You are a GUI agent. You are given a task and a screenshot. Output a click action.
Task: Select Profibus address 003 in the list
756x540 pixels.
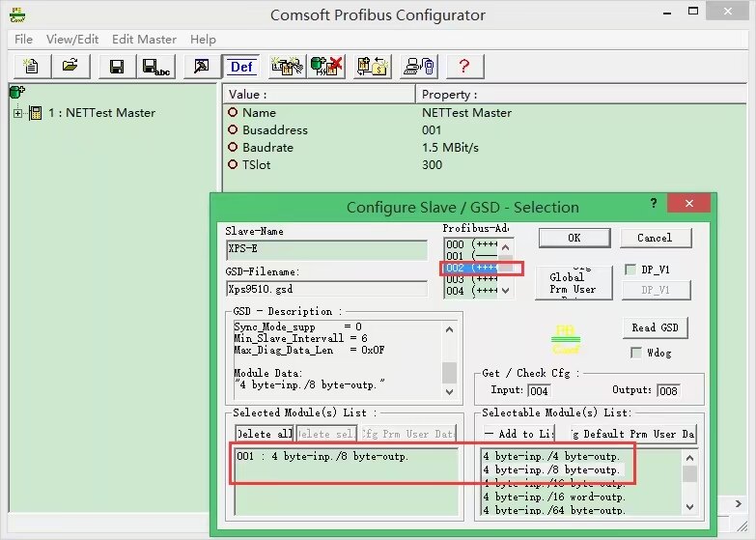click(x=470, y=279)
